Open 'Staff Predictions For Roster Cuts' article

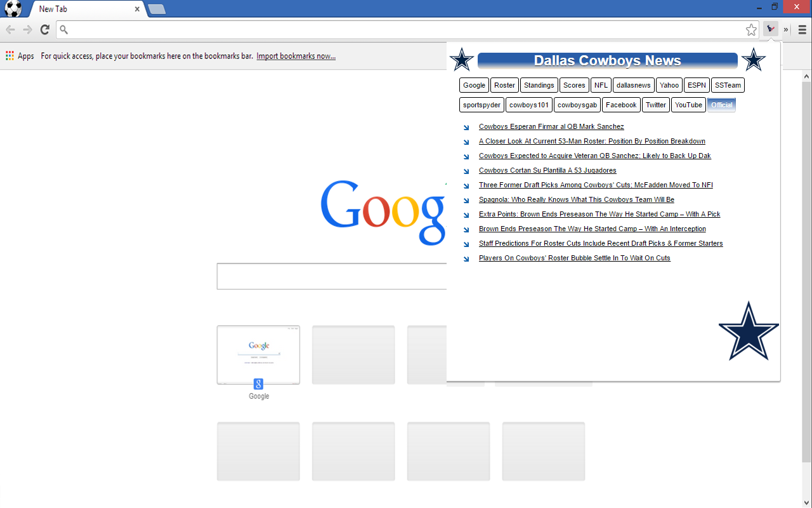(x=601, y=243)
